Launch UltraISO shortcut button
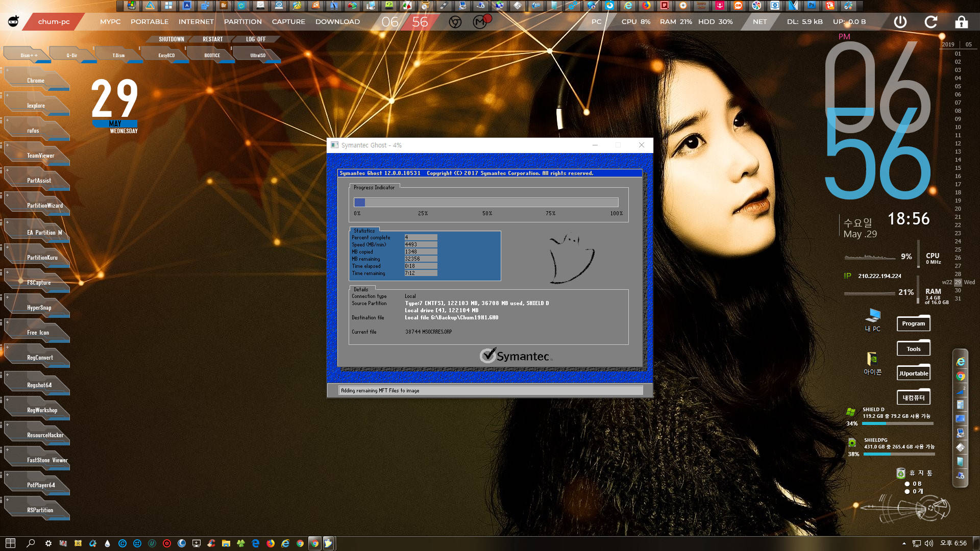Viewport: 980px width, 551px height. [x=258, y=55]
